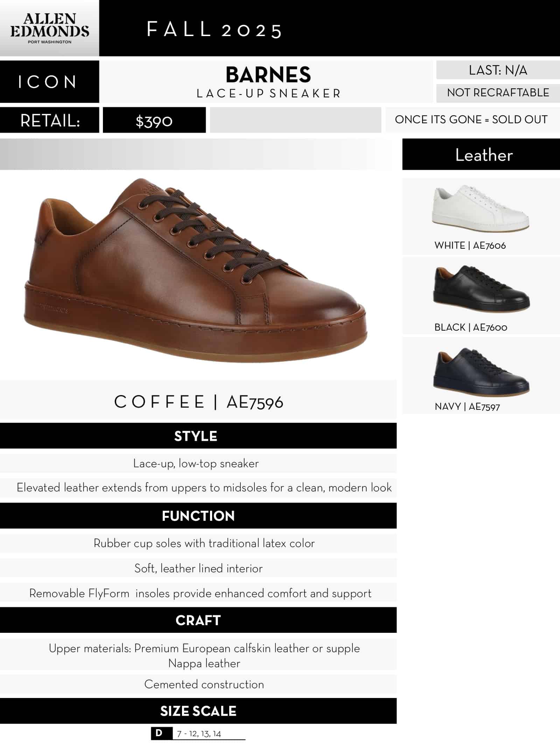Click the $390 retail price box
The height and width of the screenshot is (747, 560).
[154, 120]
